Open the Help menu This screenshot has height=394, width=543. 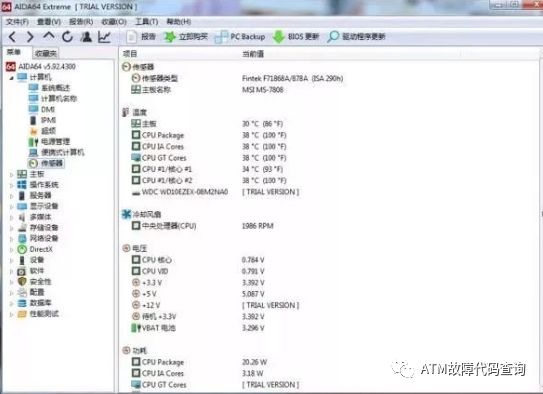[179, 22]
